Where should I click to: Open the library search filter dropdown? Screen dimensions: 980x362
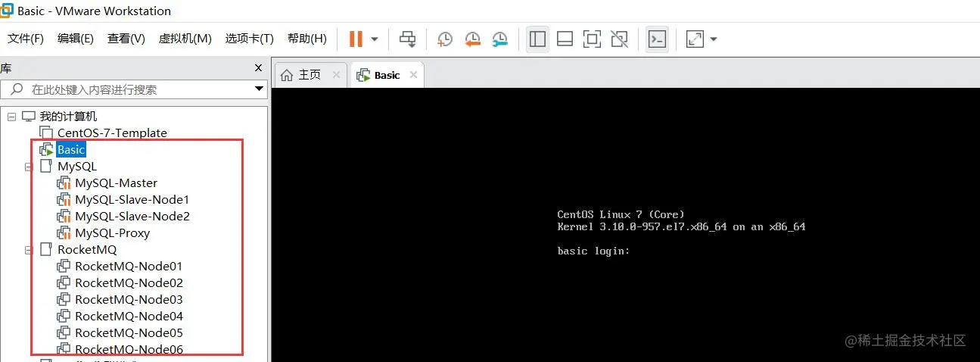pyautogui.click(x=259, y=89)
